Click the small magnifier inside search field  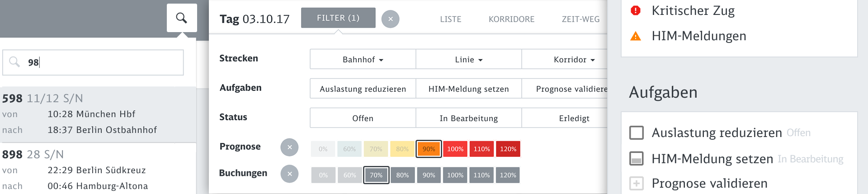14,62
